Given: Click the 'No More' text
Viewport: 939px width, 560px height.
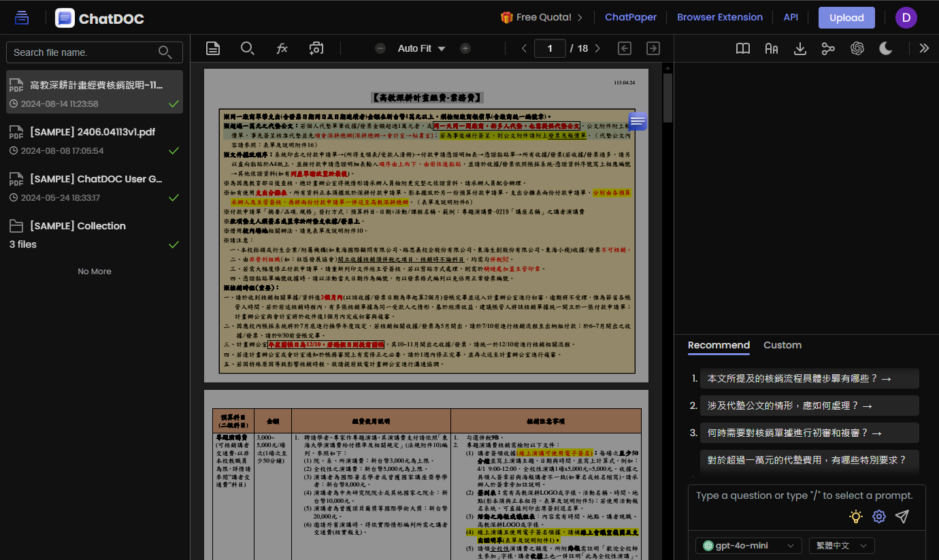Looking at the screenshot, I should coord(95,271).
